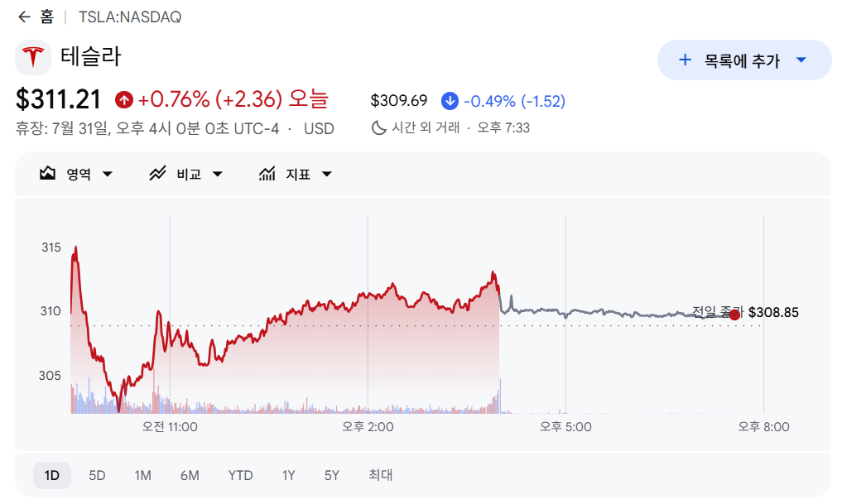Click the Tesla logo icon
842x504 pixels.
point(33,57)
